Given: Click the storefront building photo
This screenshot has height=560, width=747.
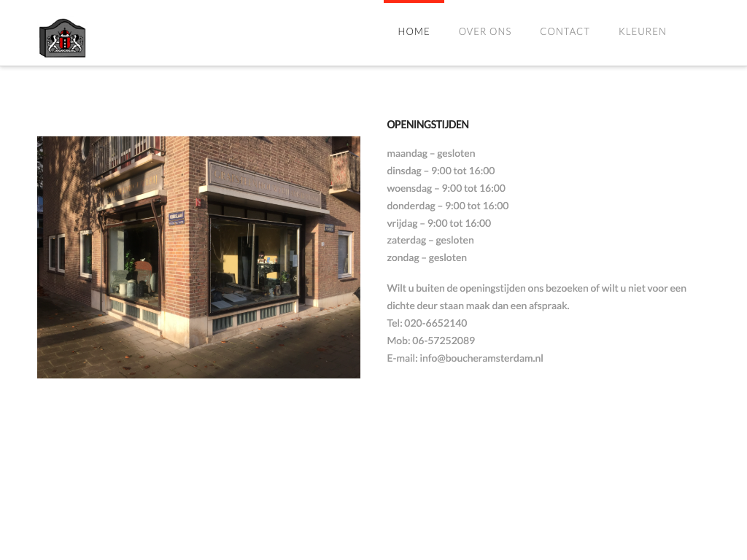Looking at the screenshot, I should [x=198, y=257].
